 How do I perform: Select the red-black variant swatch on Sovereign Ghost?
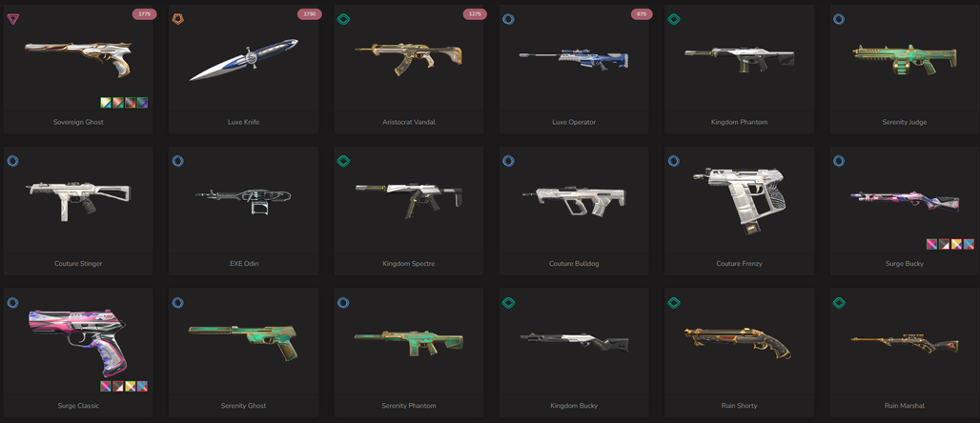(x=130, y=103)
